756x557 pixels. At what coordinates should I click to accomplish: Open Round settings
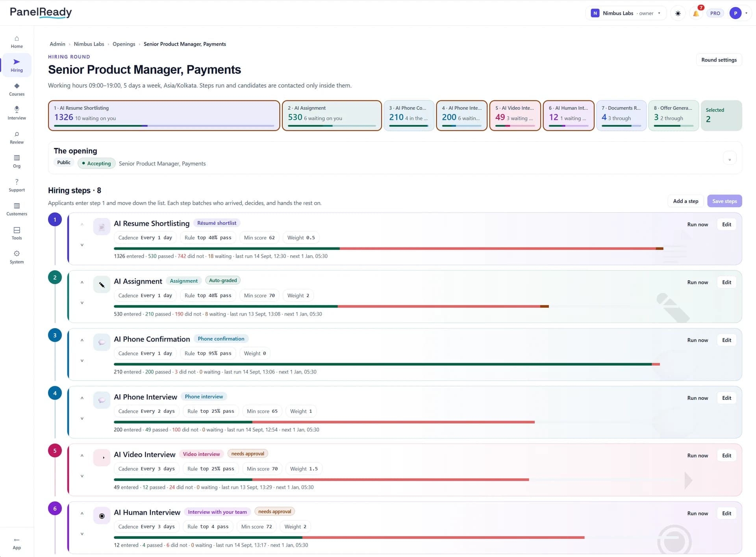[719, 60]
